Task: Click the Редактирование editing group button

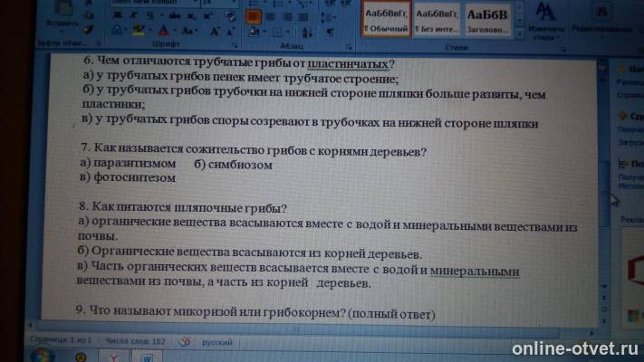Action: [x=602, y=21]
